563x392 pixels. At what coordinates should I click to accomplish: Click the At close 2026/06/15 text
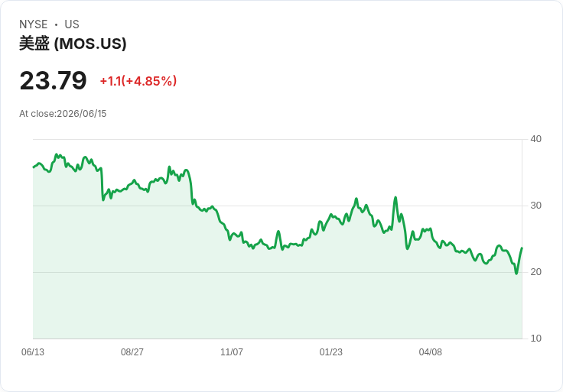pos(63,114)
